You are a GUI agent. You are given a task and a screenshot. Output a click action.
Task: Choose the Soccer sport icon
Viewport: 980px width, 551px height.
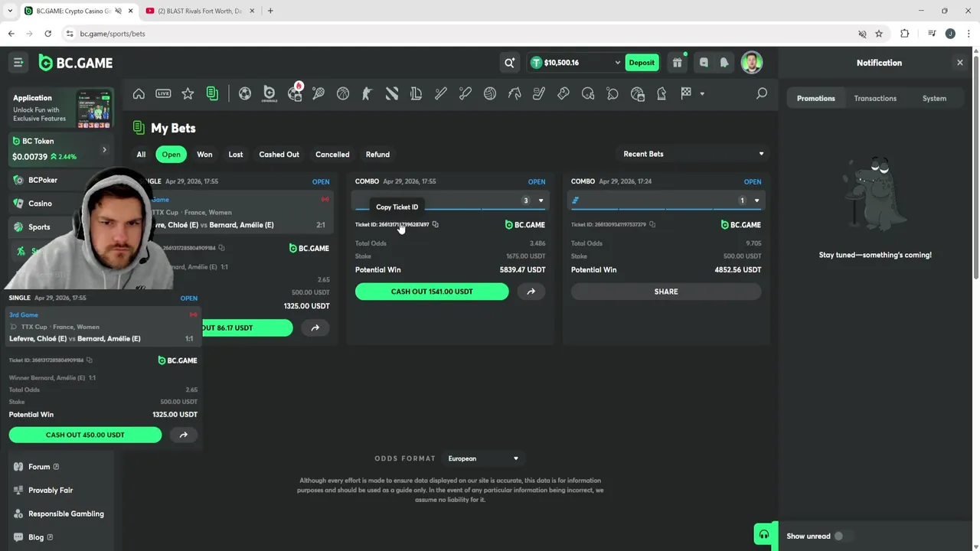click(x=245, y=93)
